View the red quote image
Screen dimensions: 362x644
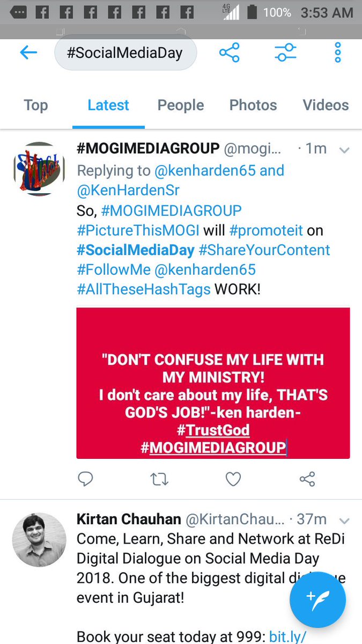pyautogui.click(x=213, y=383)
